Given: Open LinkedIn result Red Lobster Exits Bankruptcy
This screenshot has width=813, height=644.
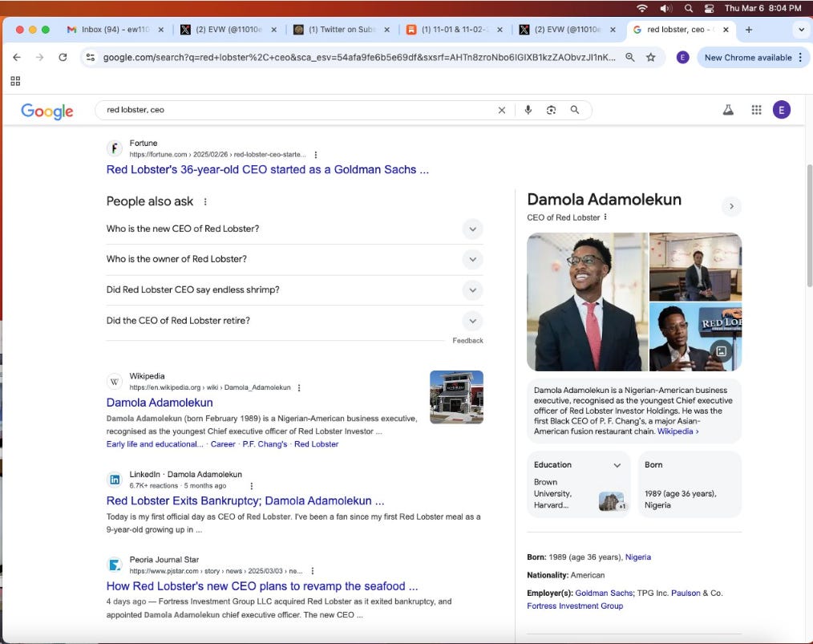Looking at the screenshot, I should 245,501.
